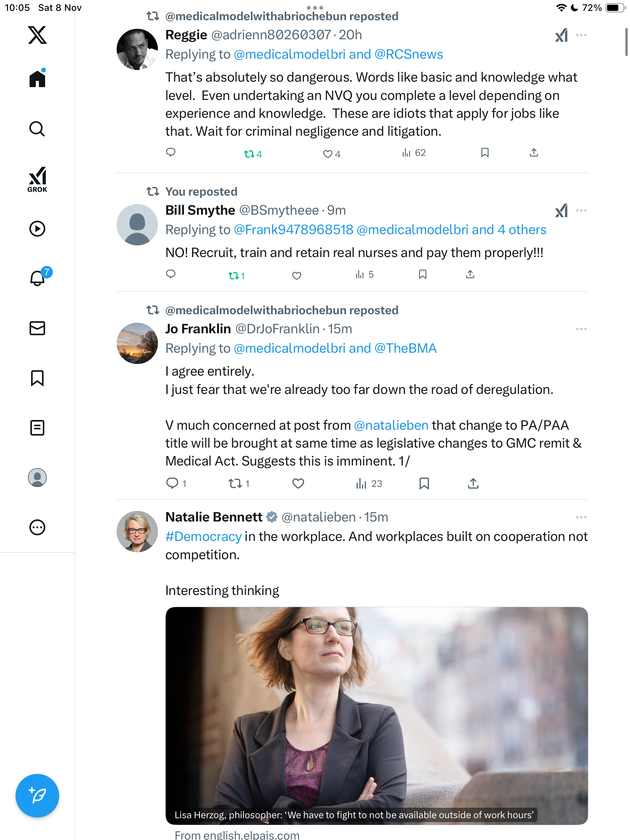Open your profile from the sidebar
The height and width of the screenshot is (840, 630).
37,478
